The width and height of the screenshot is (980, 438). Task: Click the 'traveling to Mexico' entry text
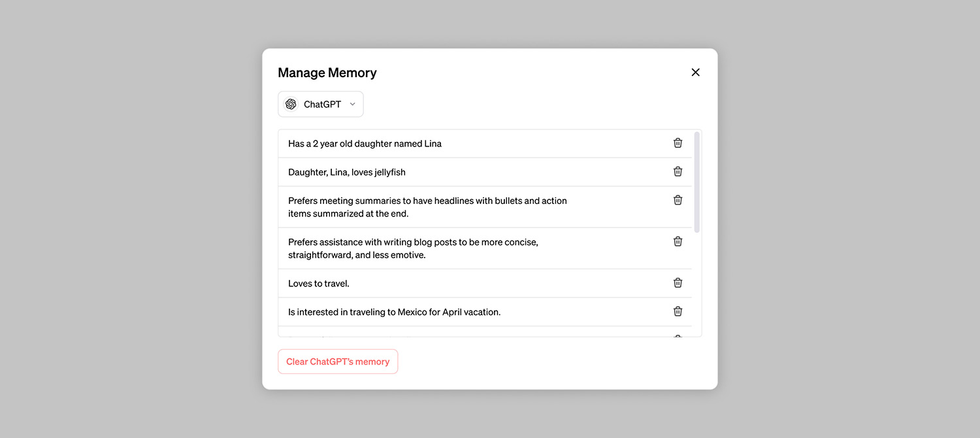click(x=394, y=312)
